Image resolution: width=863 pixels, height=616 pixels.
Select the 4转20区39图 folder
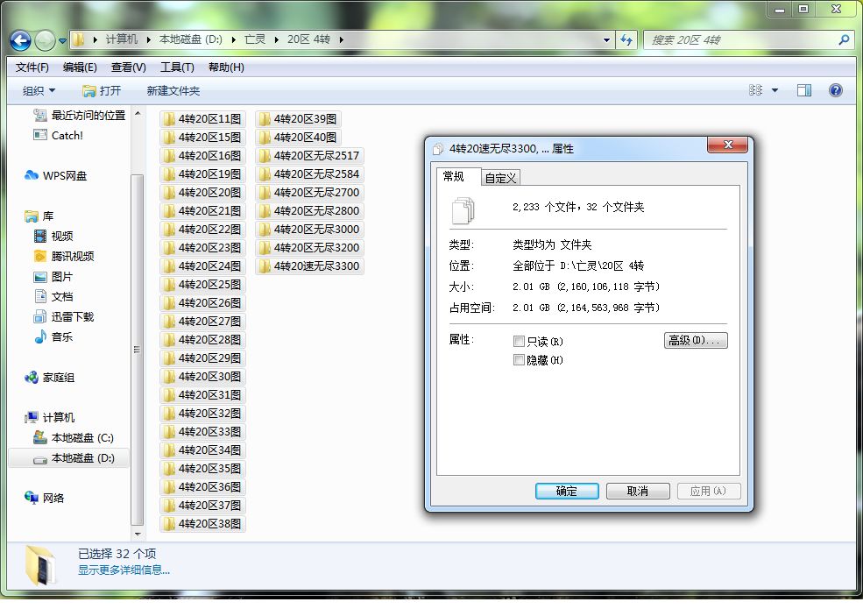298,119
